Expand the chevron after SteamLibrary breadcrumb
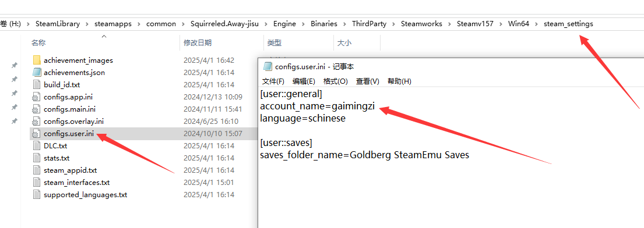Image resolution: width=644 pixels, height=228 pixels. [87, 24]
